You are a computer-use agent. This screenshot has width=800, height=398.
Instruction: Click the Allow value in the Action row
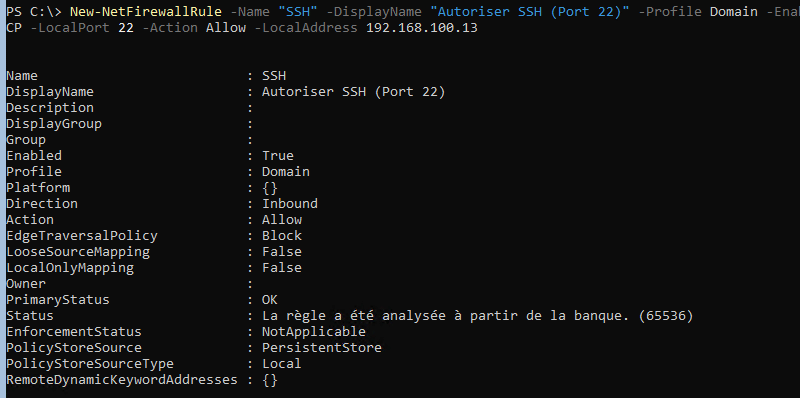282,219
